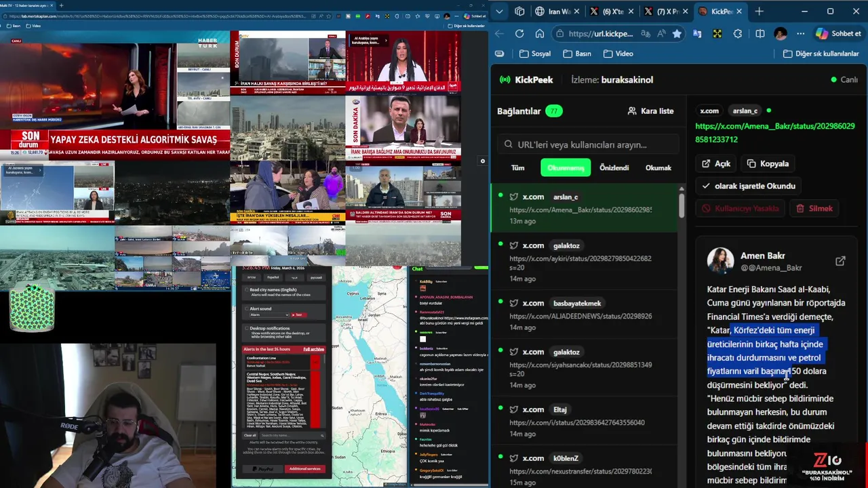This screenshot has width=868, height=488.
Task: Click the green 77 connections badge
Action: 554,111
